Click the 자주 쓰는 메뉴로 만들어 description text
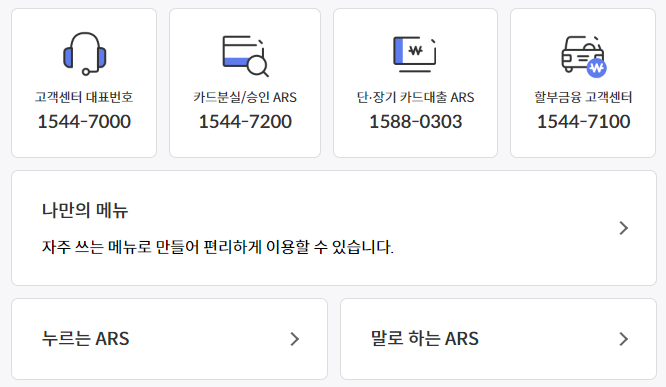Screen dimensions: 666x387 coord(218,247)
